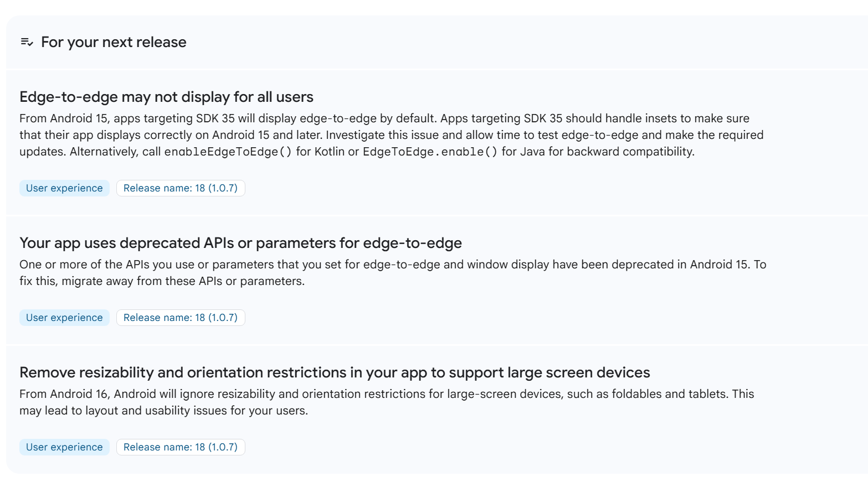Click Release name chip under Edge-to-edge may not display

tap(181, 188)
